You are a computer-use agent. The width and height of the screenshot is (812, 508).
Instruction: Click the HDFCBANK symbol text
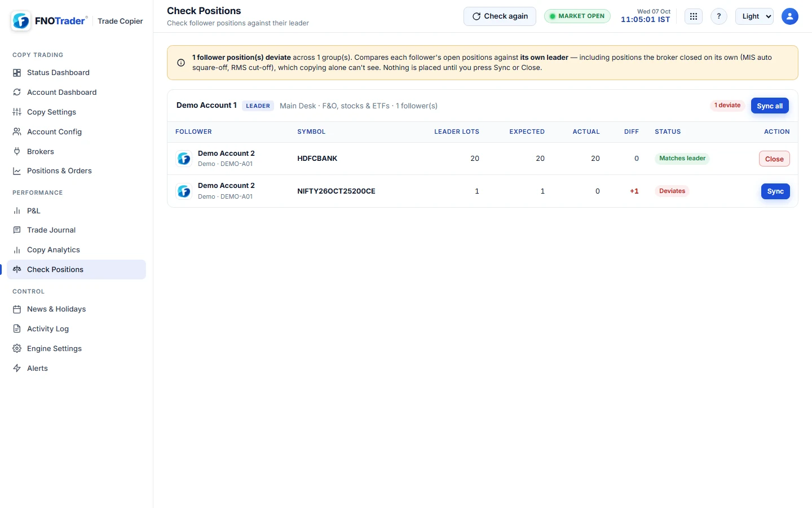(x=317, y=159)
